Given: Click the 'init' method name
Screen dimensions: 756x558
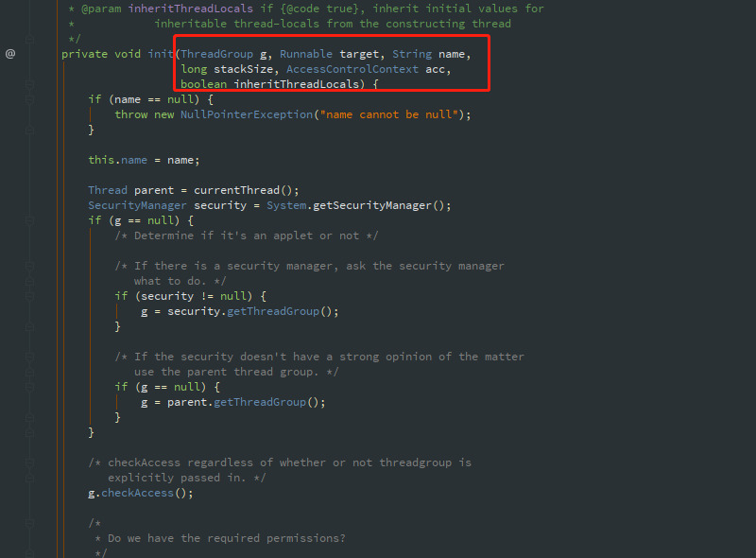Looking at the screenshot, I should (x=160, y=54).
